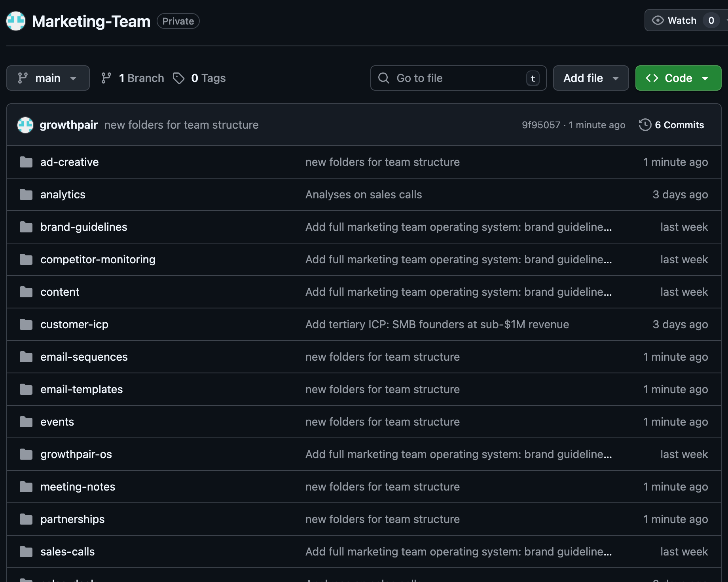Click the customer-icp folder icon

[x=26, y=324]
